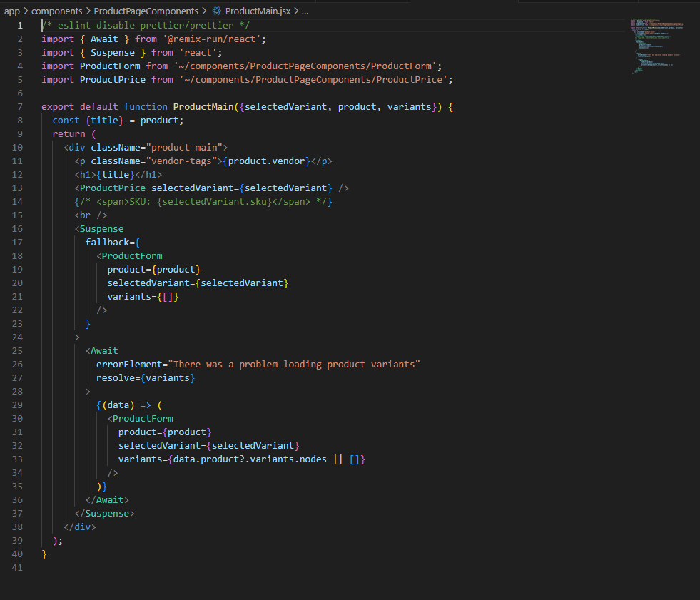Click line number 16 in the gutter
Viewport: 700px width, 600px height.
pos(17,228)
